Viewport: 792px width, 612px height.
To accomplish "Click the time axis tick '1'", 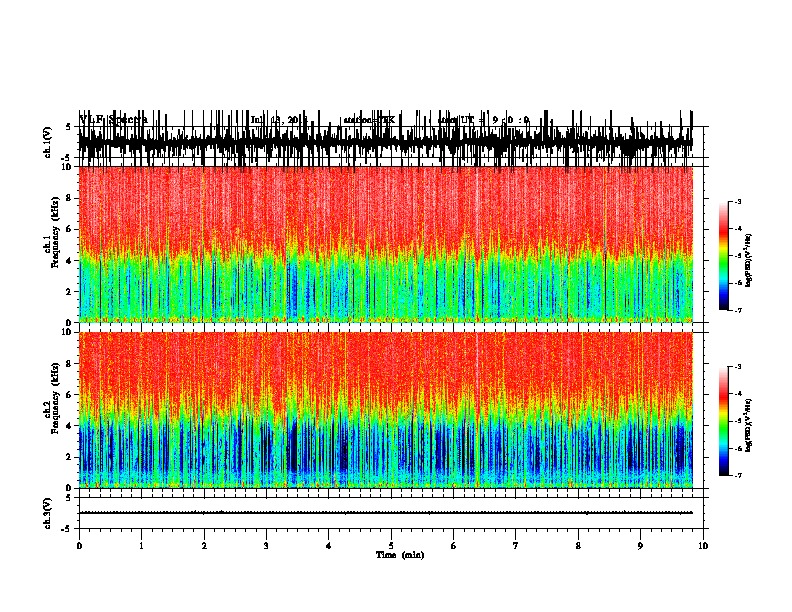I will pos(141,546).
